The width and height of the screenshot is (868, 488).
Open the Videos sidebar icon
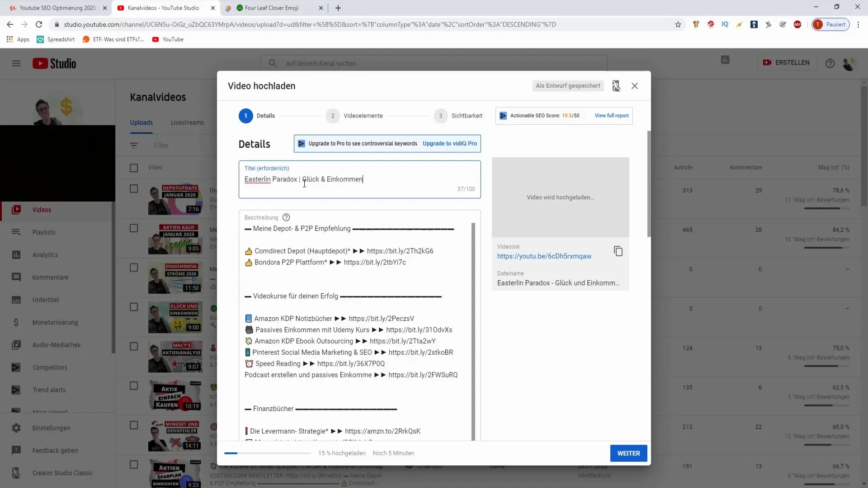click(16, 210)
